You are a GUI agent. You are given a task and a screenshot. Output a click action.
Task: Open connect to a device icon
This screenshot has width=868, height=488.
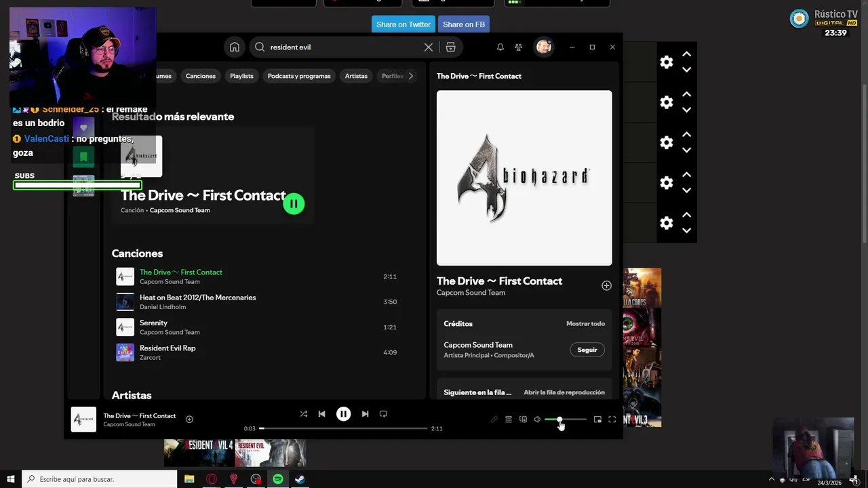(523, 420)
